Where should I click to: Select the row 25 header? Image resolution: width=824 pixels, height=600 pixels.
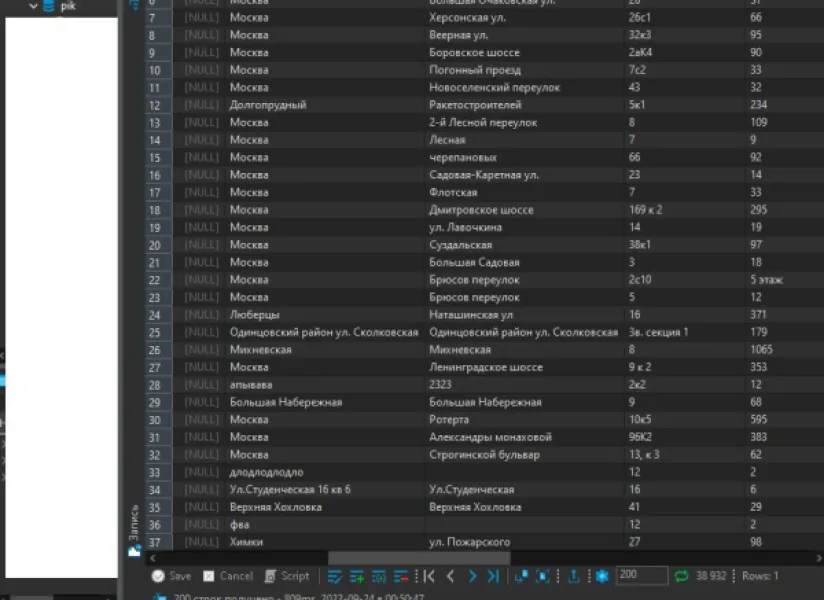[x=158, y=333]
